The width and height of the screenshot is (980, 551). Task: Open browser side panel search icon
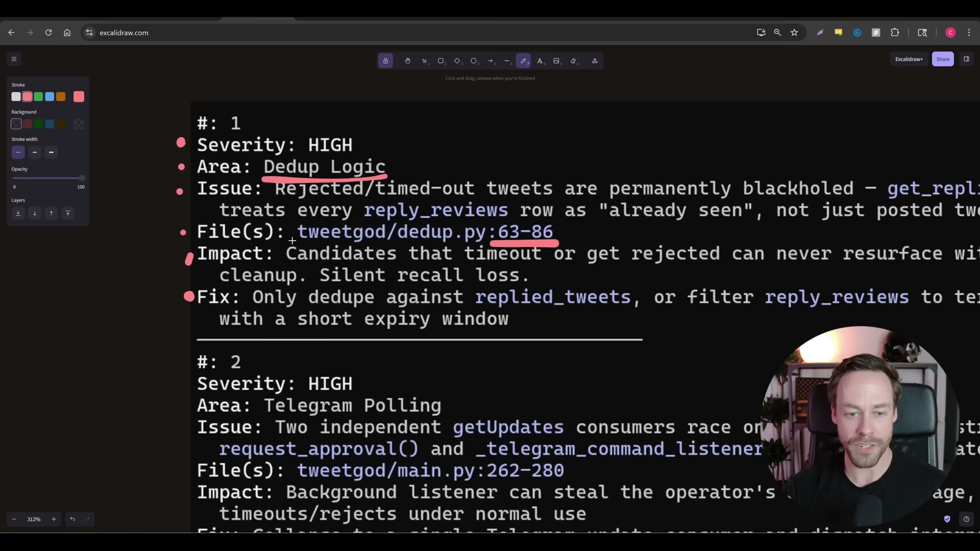pyautogui.click(x=922, y=33)
